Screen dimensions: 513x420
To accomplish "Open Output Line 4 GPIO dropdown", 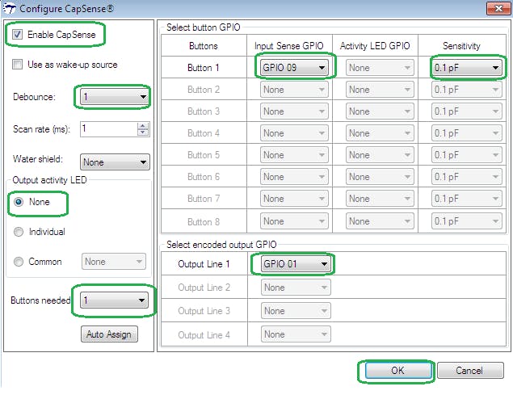I will 296,334.
